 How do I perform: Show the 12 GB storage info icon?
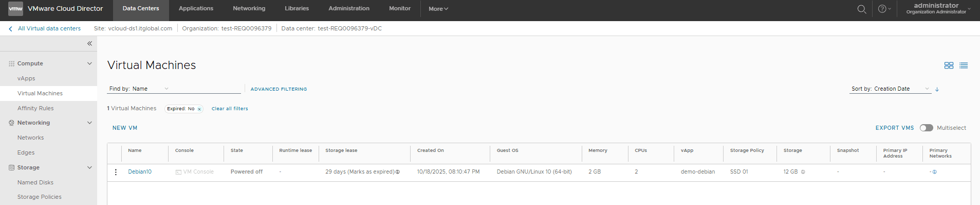(803, 172)
